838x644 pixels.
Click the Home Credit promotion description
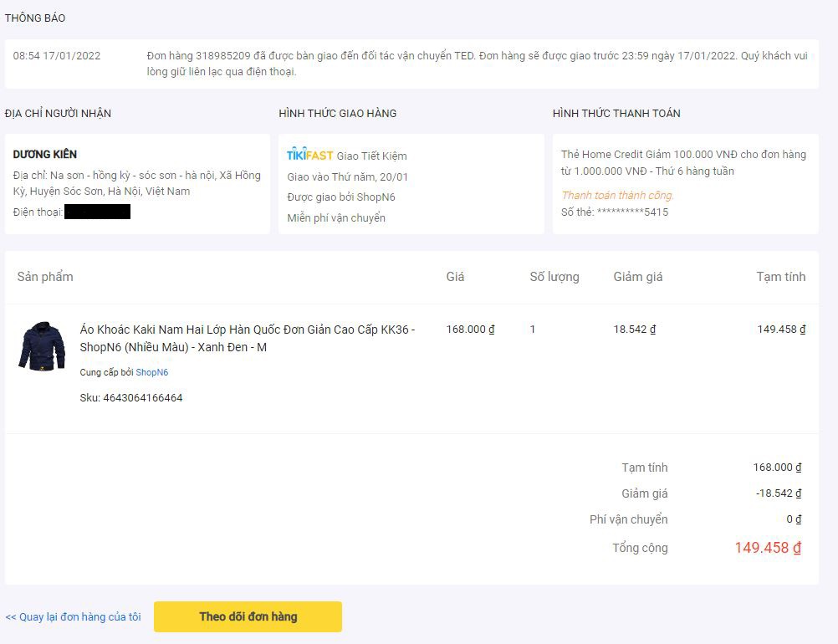[x=682, y=163]
